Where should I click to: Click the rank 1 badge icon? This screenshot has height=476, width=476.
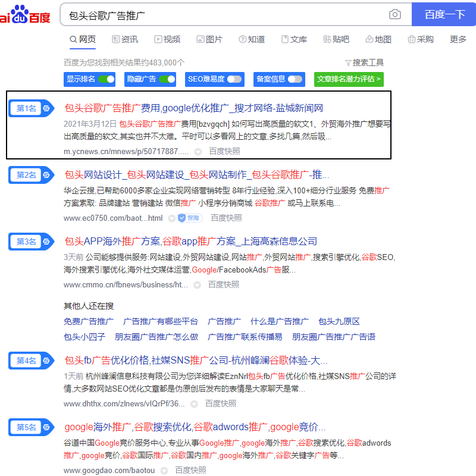(32, 108)
